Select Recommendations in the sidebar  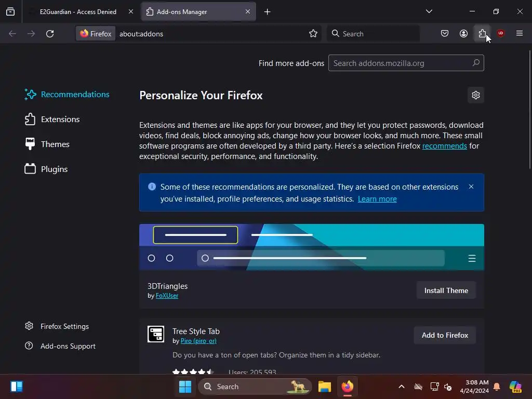(x=67, y=95)
